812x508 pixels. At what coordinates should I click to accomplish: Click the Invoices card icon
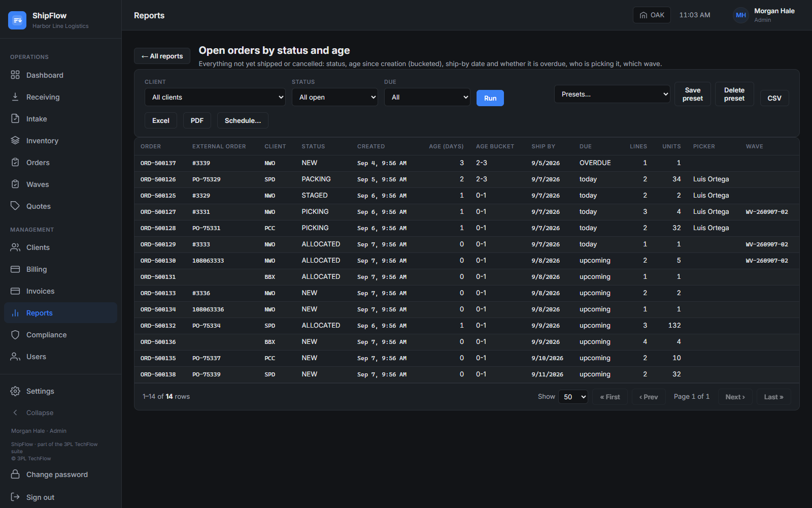pos(15,291)
